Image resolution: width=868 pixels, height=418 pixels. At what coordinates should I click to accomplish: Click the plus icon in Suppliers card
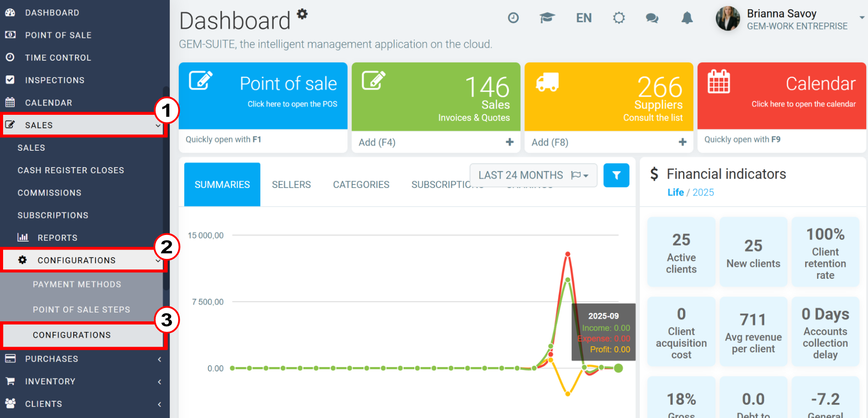[683, 142]
